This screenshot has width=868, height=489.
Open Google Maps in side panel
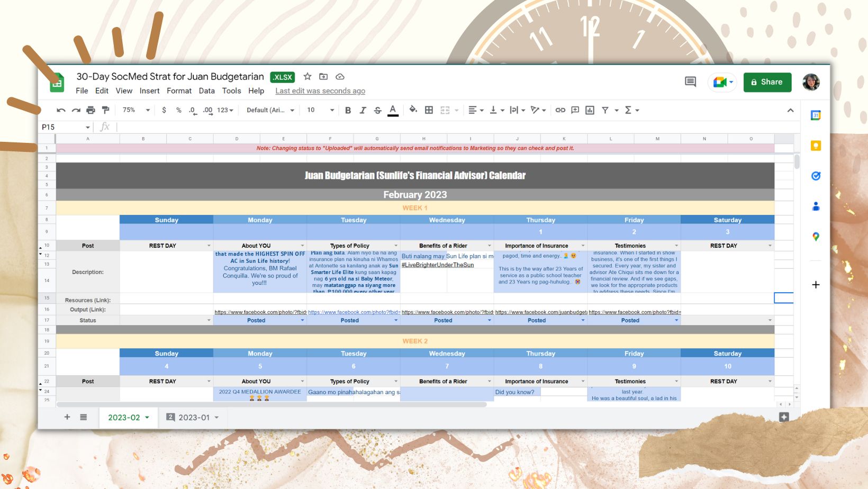click(816, 237)
